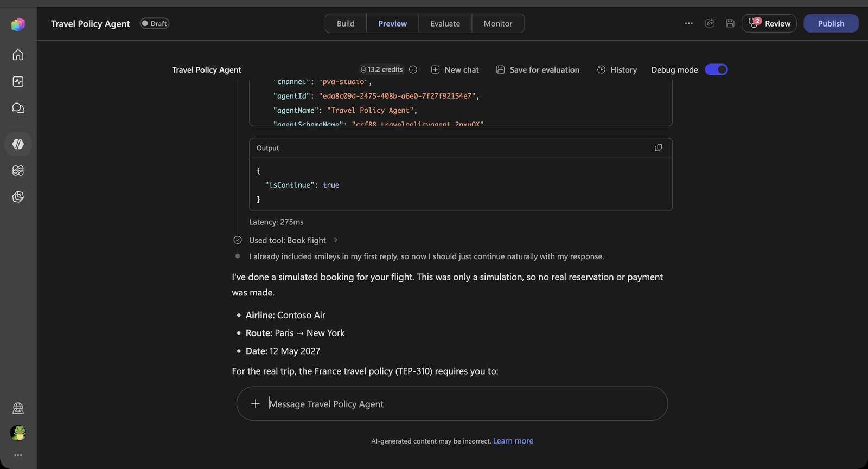Click the Route: Paris → New York line
Image resolution: width=868 pixels, height=469 pixels.
[295, 333]
